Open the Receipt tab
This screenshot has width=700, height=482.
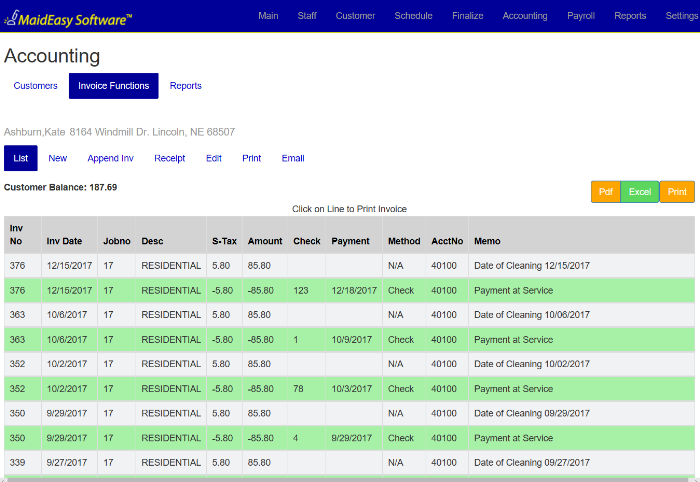pyautogui.click(x=170, y=158)
